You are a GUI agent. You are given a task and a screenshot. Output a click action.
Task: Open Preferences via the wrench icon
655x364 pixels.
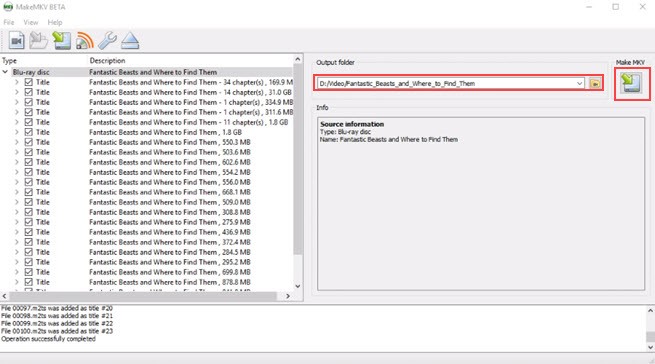coord(107,41)
